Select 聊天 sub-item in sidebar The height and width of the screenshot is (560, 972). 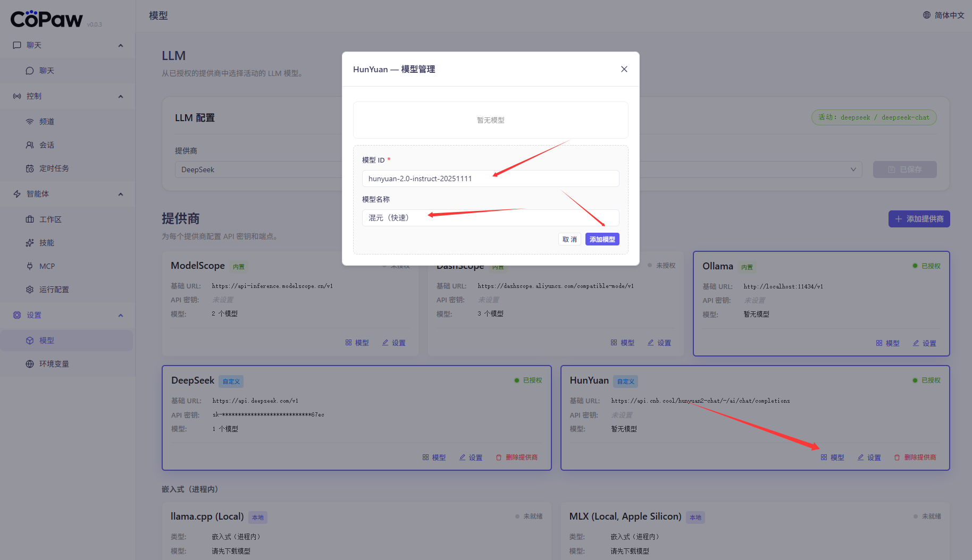47,71
